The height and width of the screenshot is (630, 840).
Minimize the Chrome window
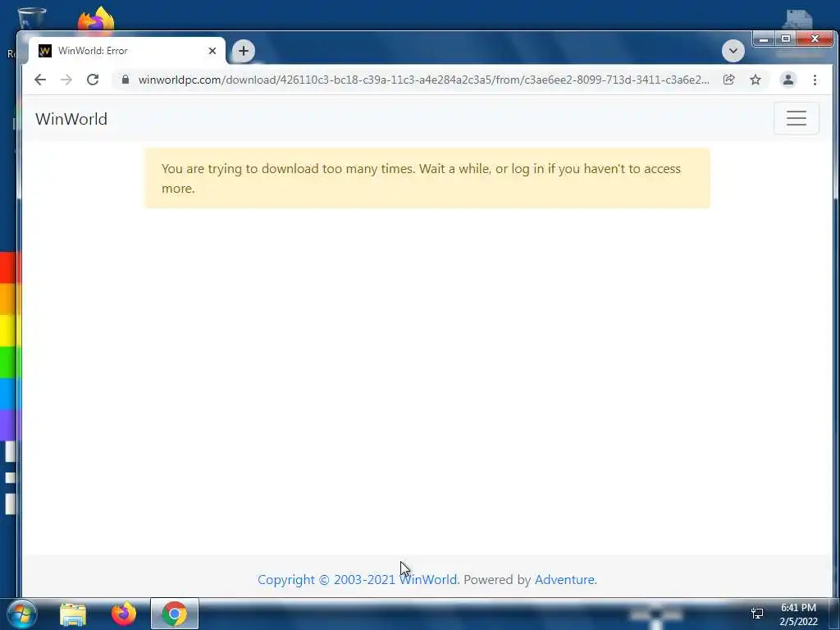pos(764,39)
